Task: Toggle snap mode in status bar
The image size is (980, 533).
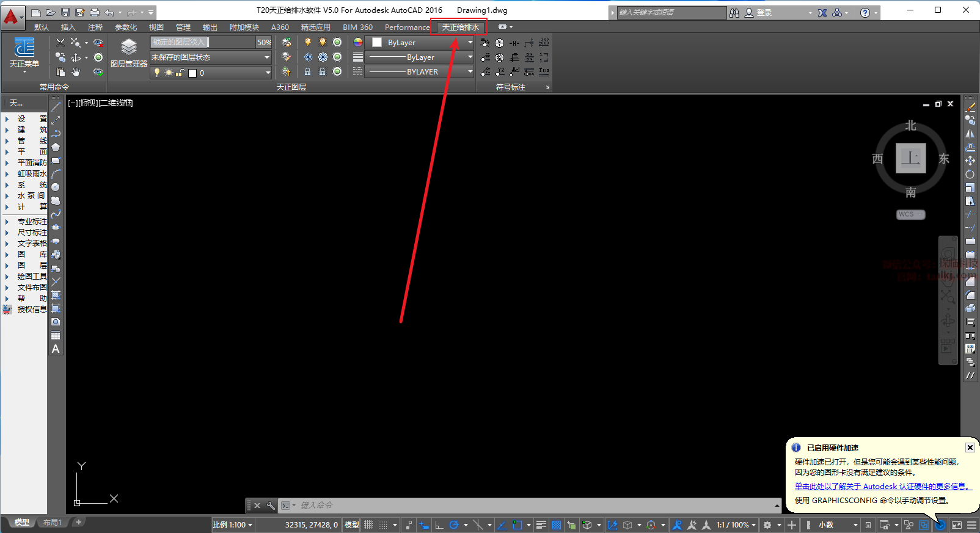Action: coord(382,524)
